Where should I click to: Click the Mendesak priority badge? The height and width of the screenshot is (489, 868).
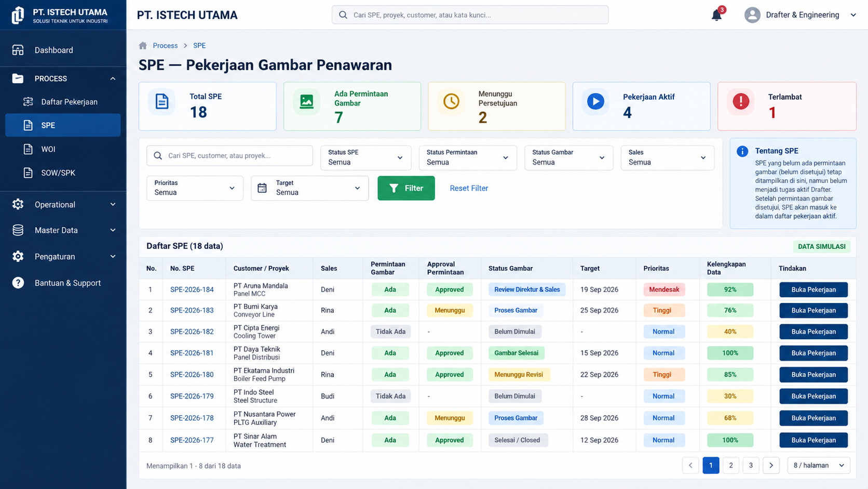coord(664,289)
